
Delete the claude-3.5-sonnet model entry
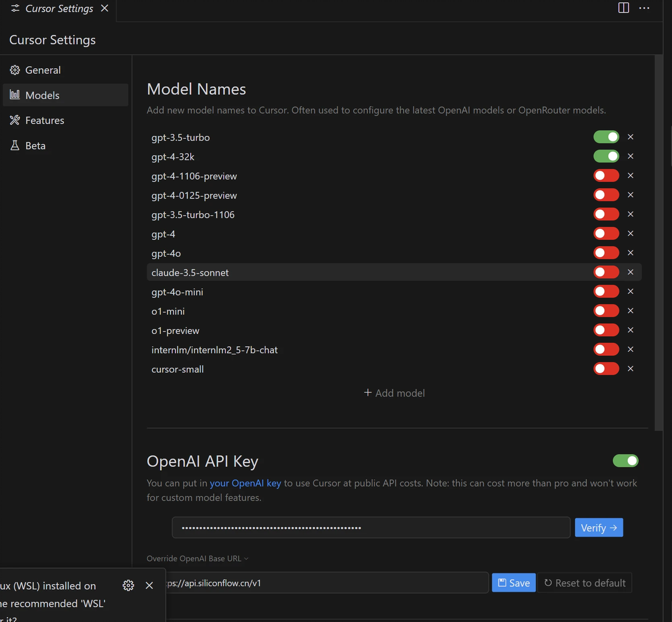tap(631, 272)
